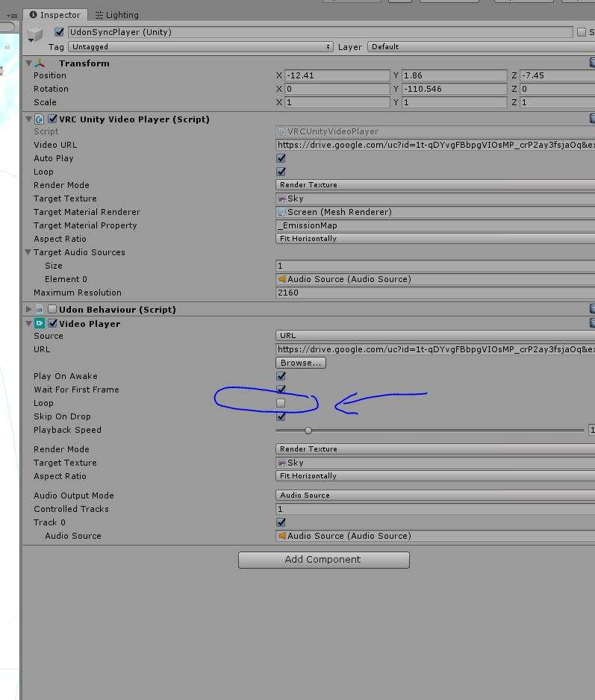Click the Maximum Resolution field showing 2160
This screenshot has height=700, width=595.
point(434,293)
